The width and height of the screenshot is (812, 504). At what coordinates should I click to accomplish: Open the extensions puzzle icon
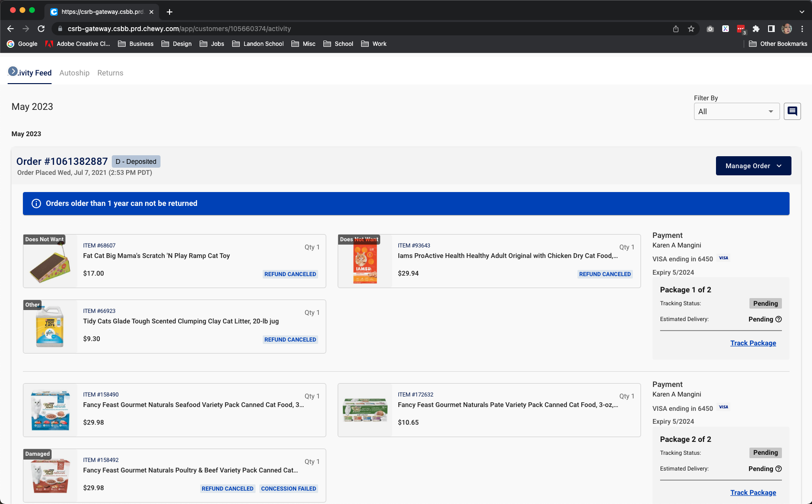pyautogui.click(x=756, y=29)
